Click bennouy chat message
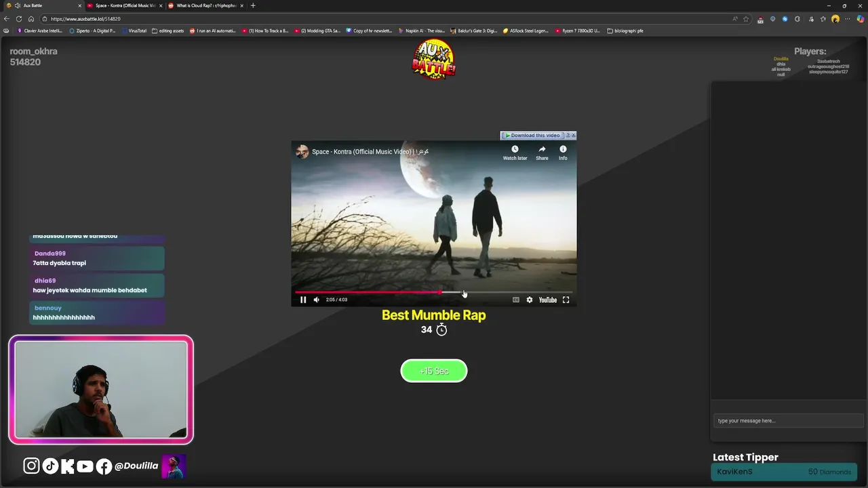The width and height of the screenshot is (868, 488). (x=98, y=312)
